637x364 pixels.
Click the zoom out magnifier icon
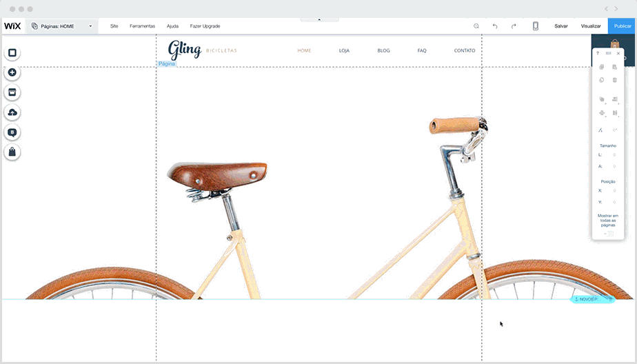476,26
